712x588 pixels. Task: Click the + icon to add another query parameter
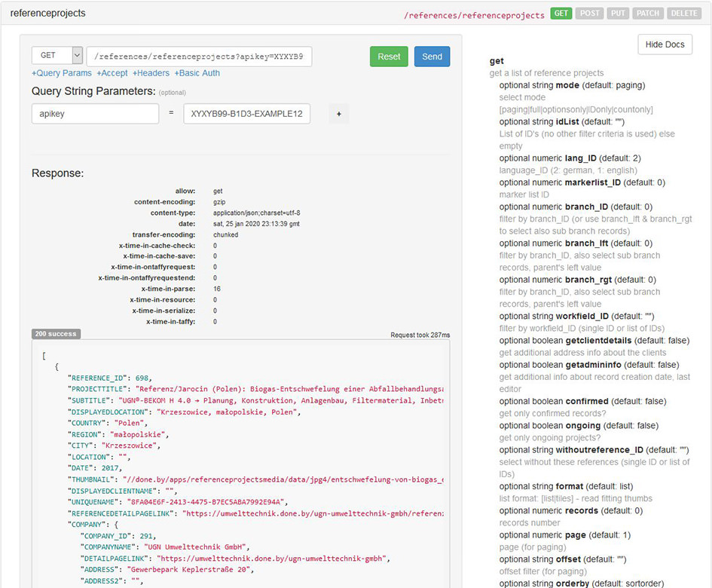[339, 114]
